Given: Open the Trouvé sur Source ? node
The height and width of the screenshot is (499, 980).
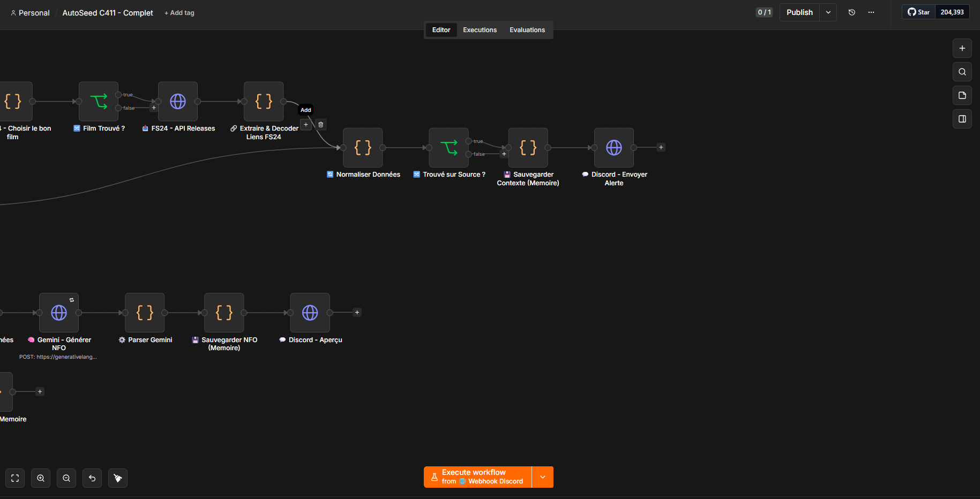Looking at the screenshot, I should coord(449,147).
